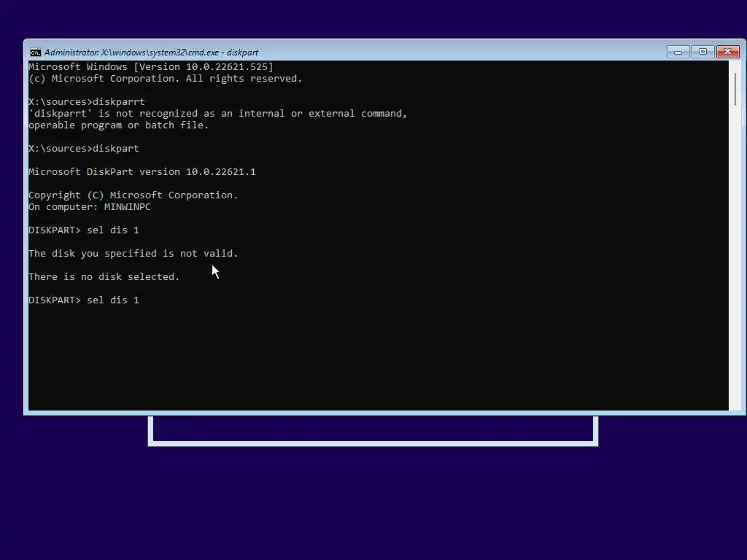
Task: Close the diskpart command prompt window
Action: [x=728, y=52]
